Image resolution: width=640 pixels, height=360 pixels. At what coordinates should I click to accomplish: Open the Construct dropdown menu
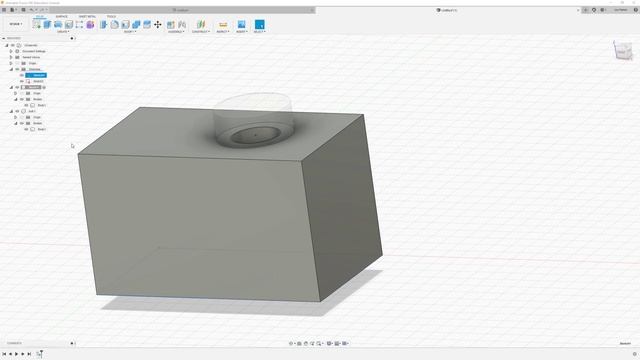(x=201, y=31)
